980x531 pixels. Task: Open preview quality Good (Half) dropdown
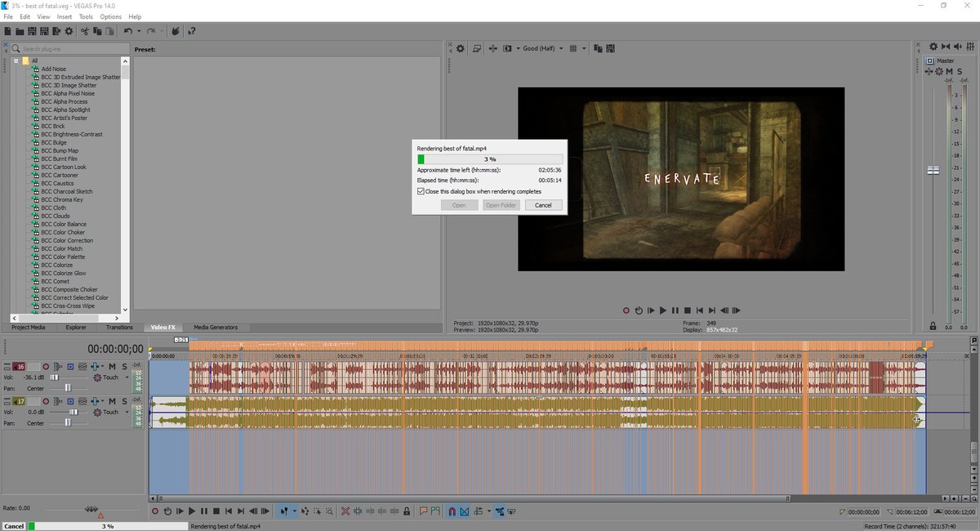tap(561, 48)
